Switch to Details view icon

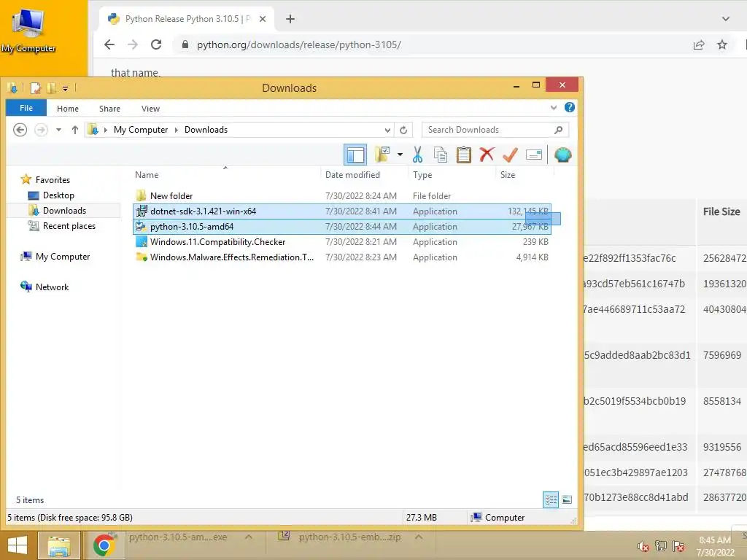(551, 499)
